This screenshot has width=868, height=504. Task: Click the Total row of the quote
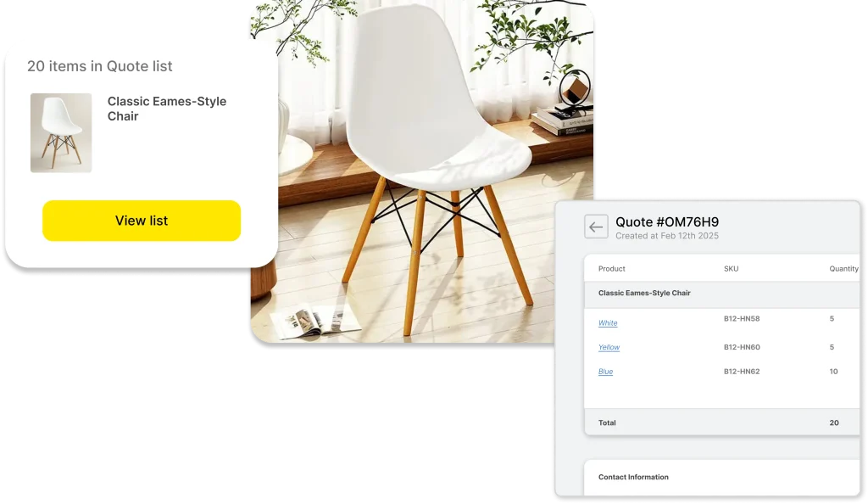click(722, 422)
